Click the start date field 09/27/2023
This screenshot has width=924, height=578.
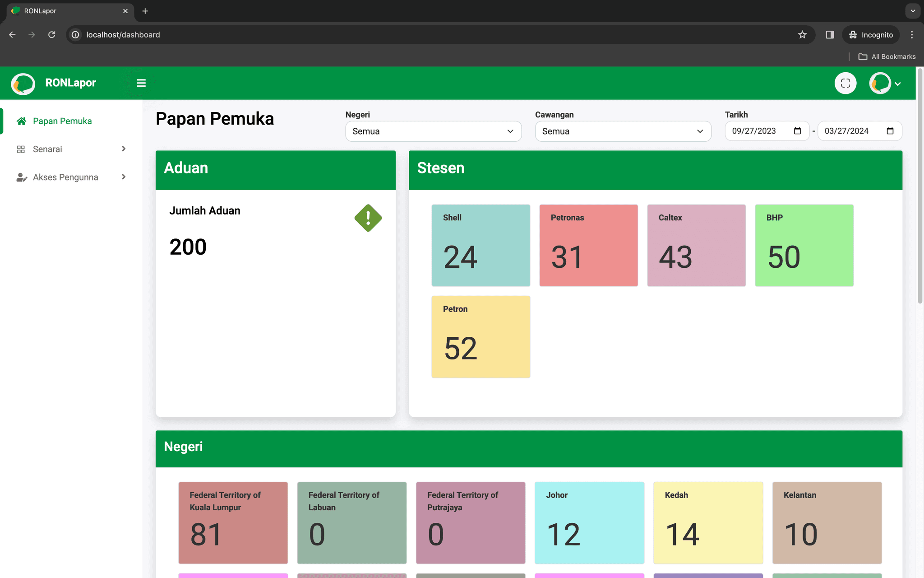pos(767,131)
